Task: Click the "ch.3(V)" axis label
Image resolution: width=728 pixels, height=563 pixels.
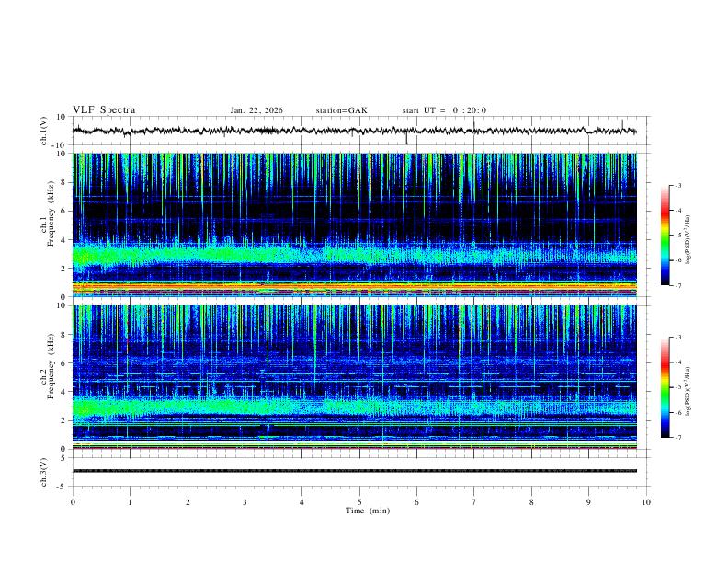Action: click(43, 472)
